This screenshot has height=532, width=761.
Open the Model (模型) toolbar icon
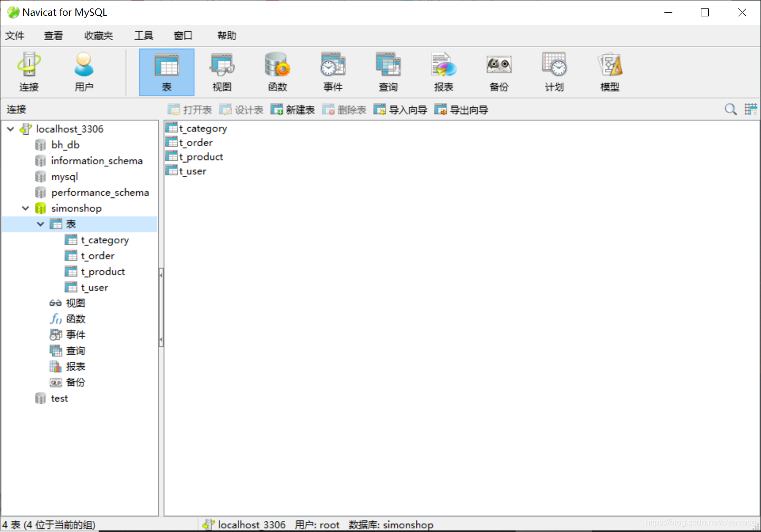[610, 72]
